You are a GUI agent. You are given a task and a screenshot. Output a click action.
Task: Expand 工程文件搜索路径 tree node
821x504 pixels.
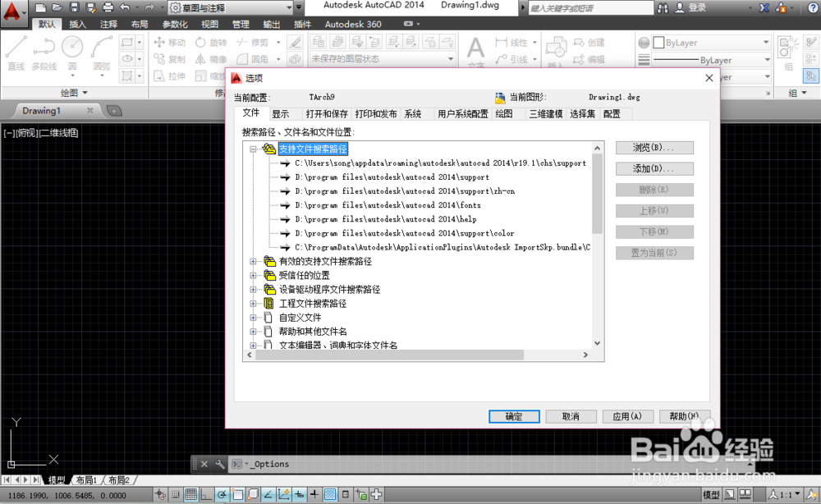pos(254,304)
